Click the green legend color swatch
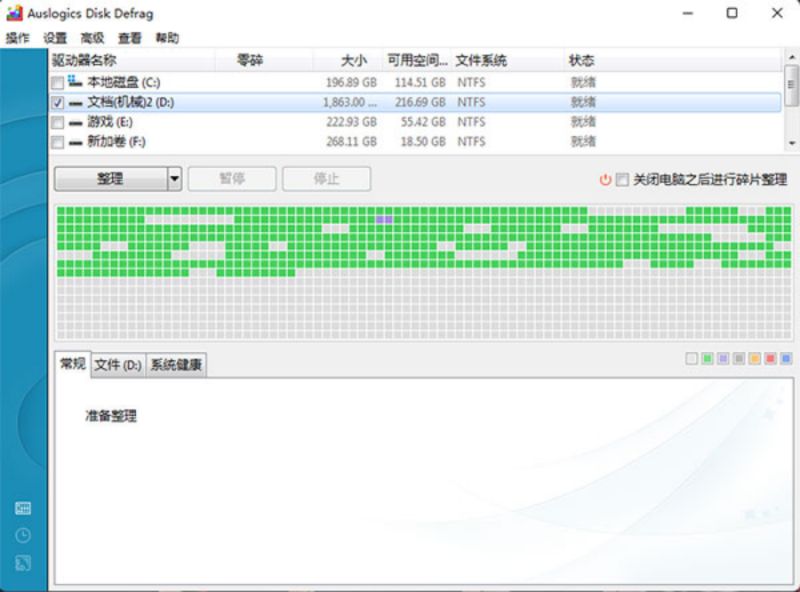Viewport: 800px width, 592px height. pos(707,359)
